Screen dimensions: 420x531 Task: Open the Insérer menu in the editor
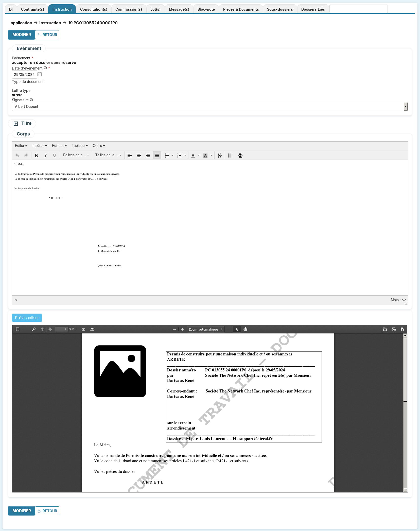(x=40, y=146)
